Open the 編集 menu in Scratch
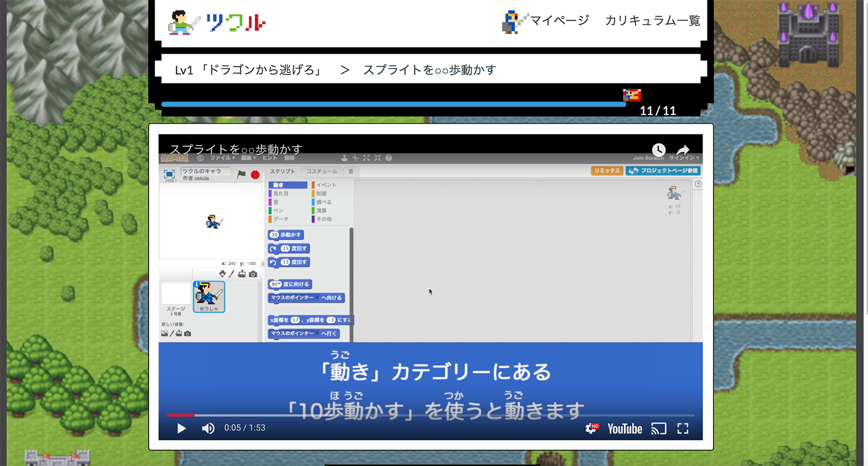The width and height of the screenshot is (868, 466). [248, 158]
